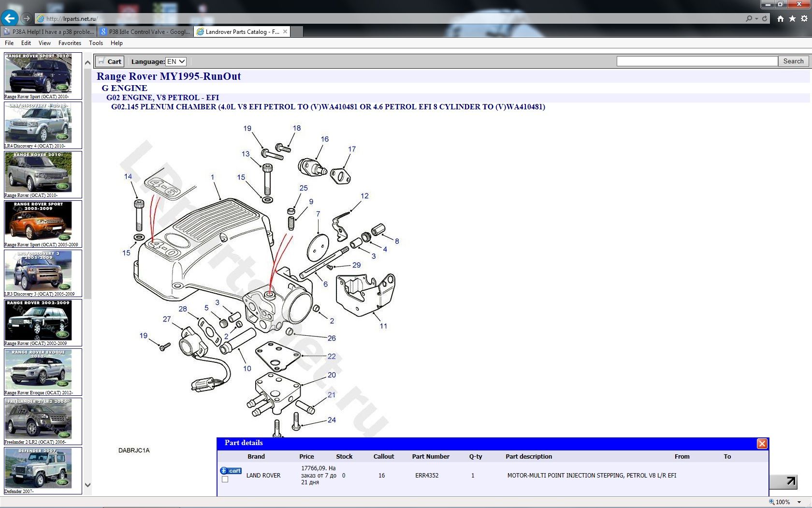Switch to the P38A Help tab
Screen dimensions: 812x508
click(x=49, y=31)
